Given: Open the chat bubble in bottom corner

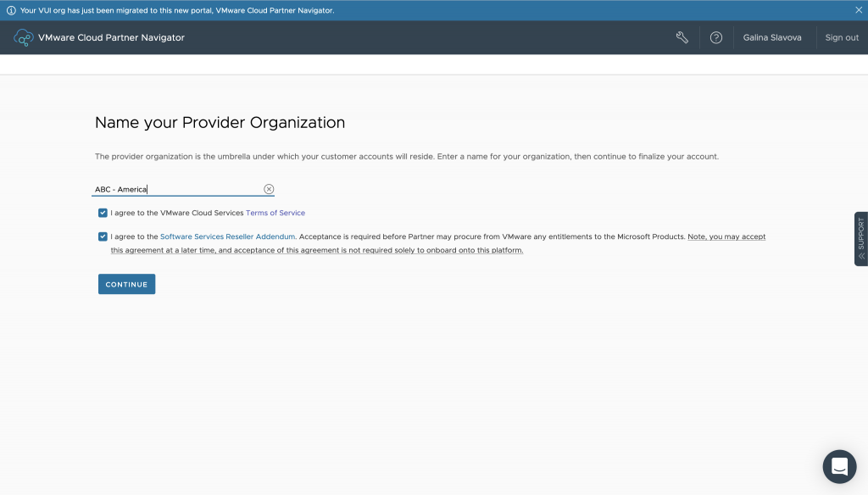Looking at the screenshot, I should tap(839, 466).
